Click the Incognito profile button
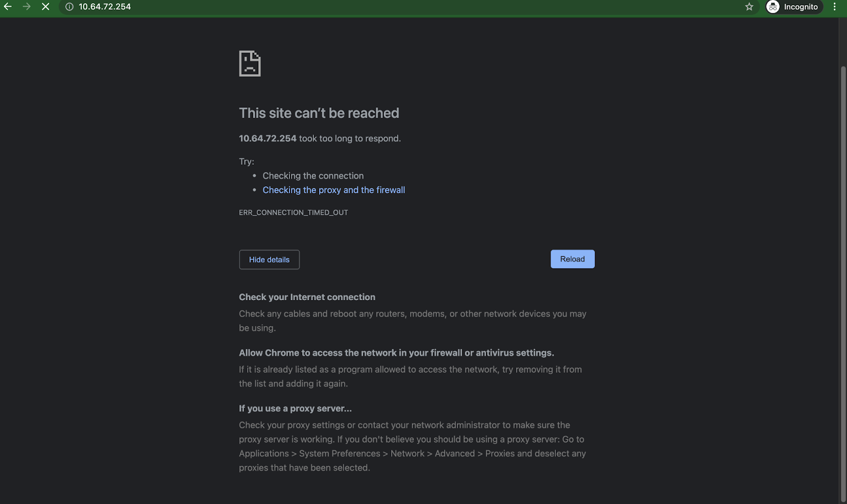The width and height of the screenshot is (847, 504). 794,7
